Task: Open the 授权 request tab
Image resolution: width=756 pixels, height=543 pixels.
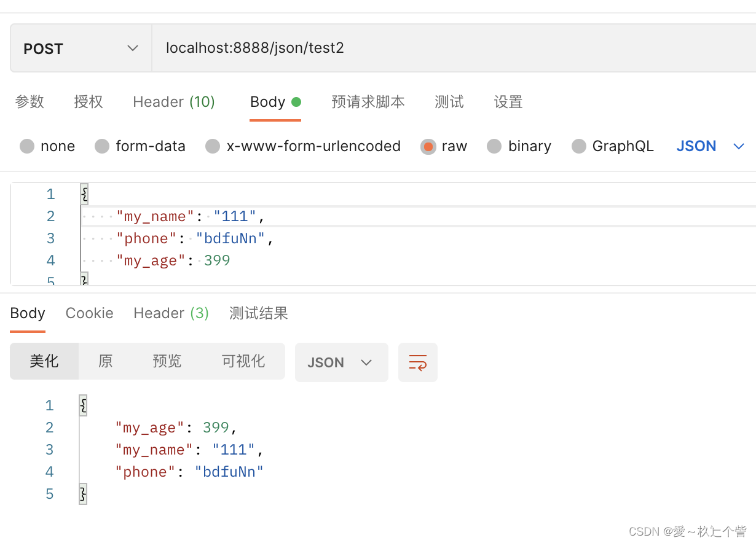Action: (89, 102)
